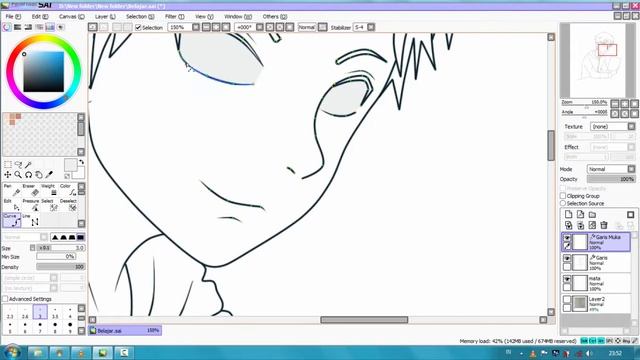Image resolution: width=640 pixels, height=360 pixels.
Task: Check the Advanced Settings box
Action: [x=5, y=299]
